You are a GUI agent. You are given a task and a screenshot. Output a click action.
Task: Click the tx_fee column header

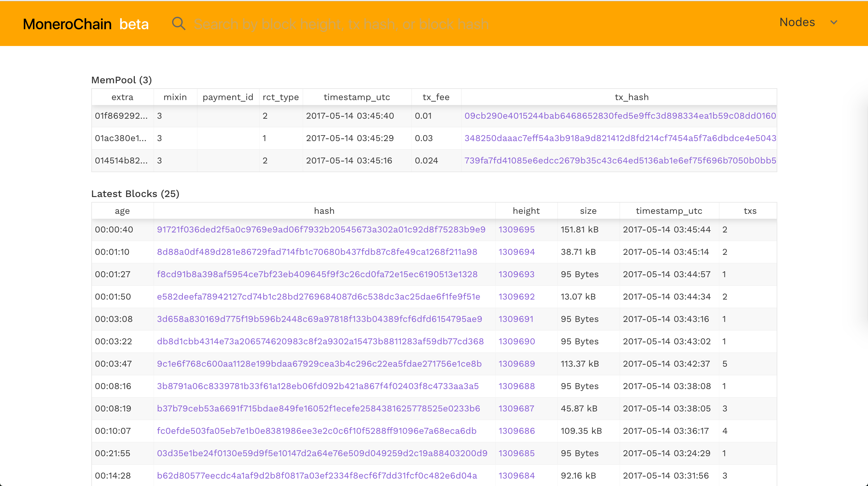[x=436, y=97]
